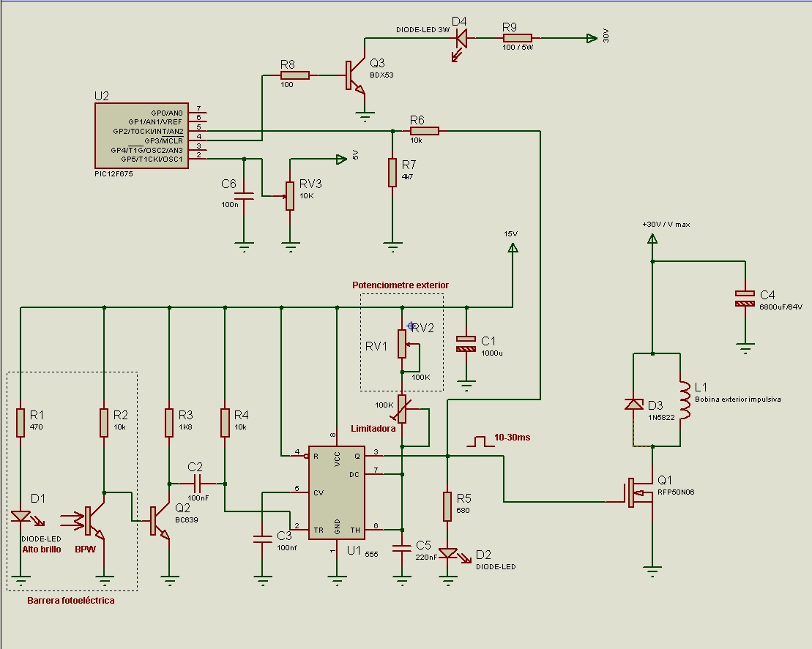812x649 pixels.
Task: Click the 'Bobina exterior impulsiva' text
Action: [x=738, y=399]
